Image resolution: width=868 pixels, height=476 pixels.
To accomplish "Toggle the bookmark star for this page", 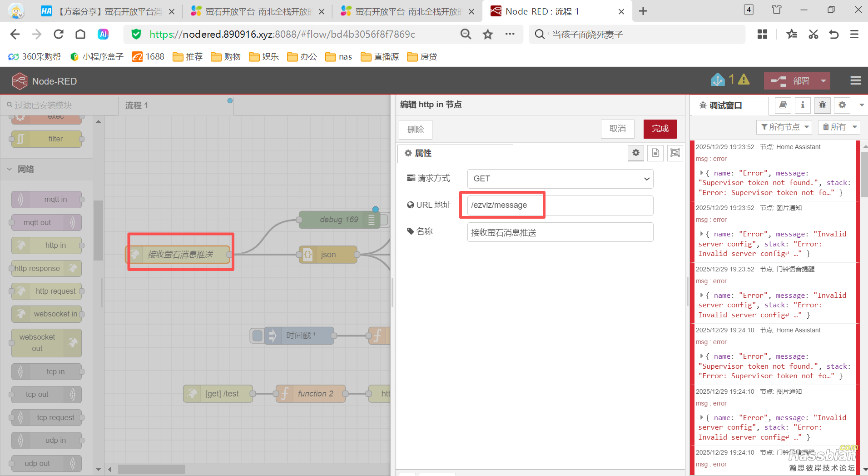I will click(487, 34).
